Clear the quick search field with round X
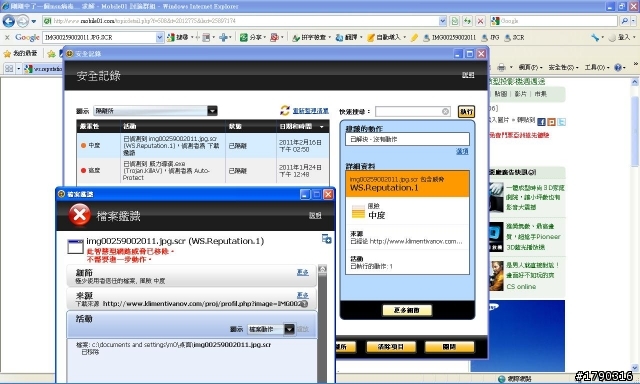Viewport: 640px width, 384px height. click(445, 111)
